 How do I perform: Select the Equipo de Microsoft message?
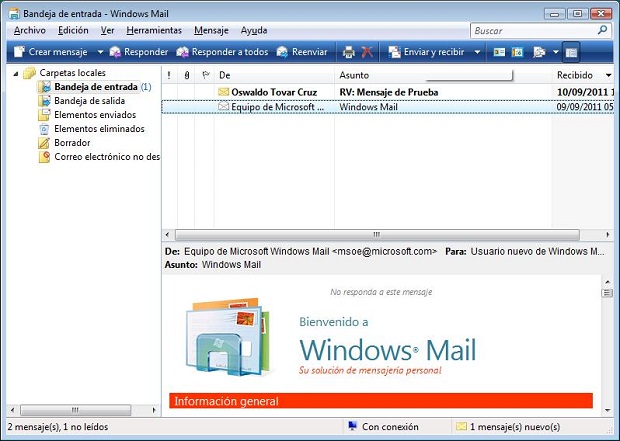[388, 107]
